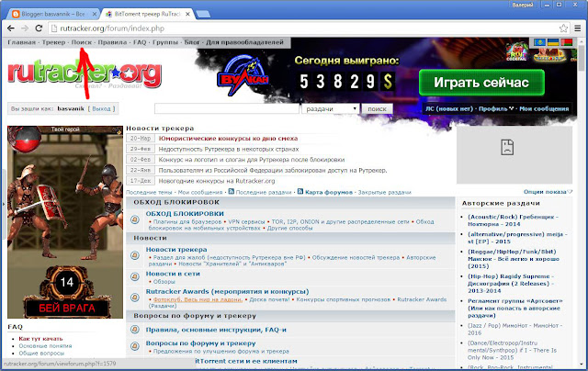The height and width of the screenshot is (371, 588).
Task: Open FAQ in the top menu
Action: pos(140,42)
